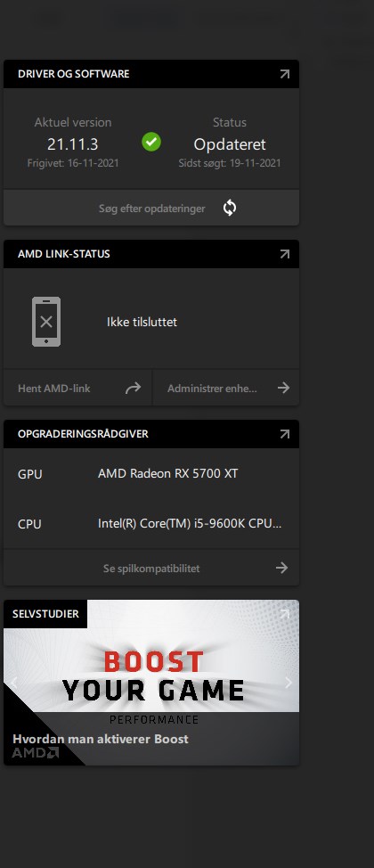Image resolution: width=374 pixels, height=868 pixels.
Task: Click Se spilkompatibilitet link
Action: coord(151,568)
